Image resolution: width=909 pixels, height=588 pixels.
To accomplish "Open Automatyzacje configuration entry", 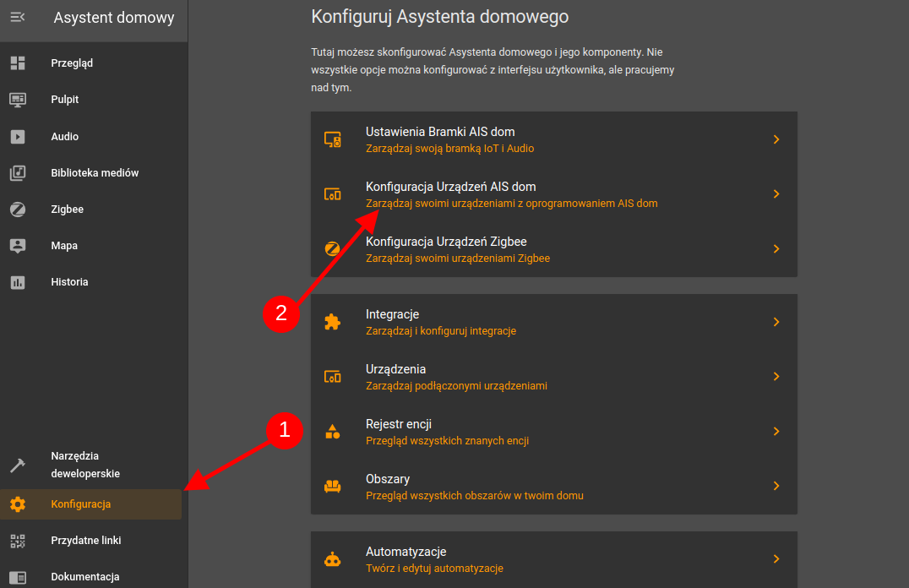I will (x=553, y=559).
